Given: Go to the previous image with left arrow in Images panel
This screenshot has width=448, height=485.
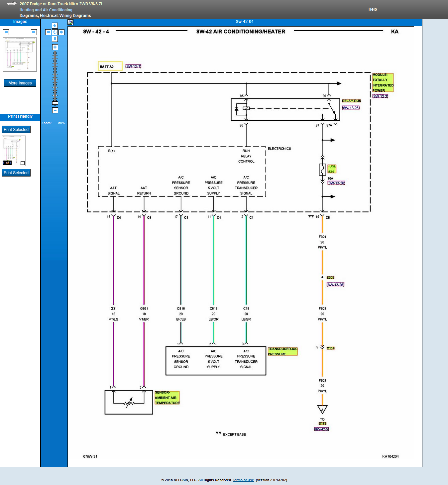Looking at the screenshot, I should pos(6,32).
